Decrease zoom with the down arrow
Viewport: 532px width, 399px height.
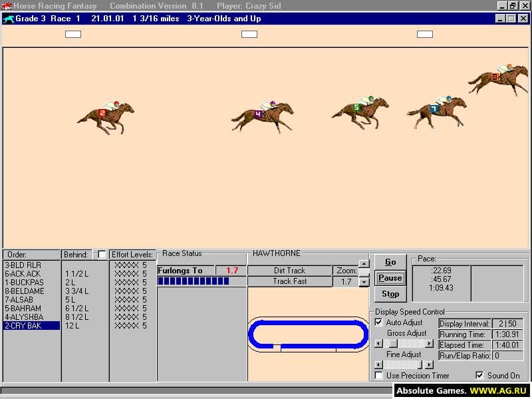pyautogui.click(x=364, y=282)
